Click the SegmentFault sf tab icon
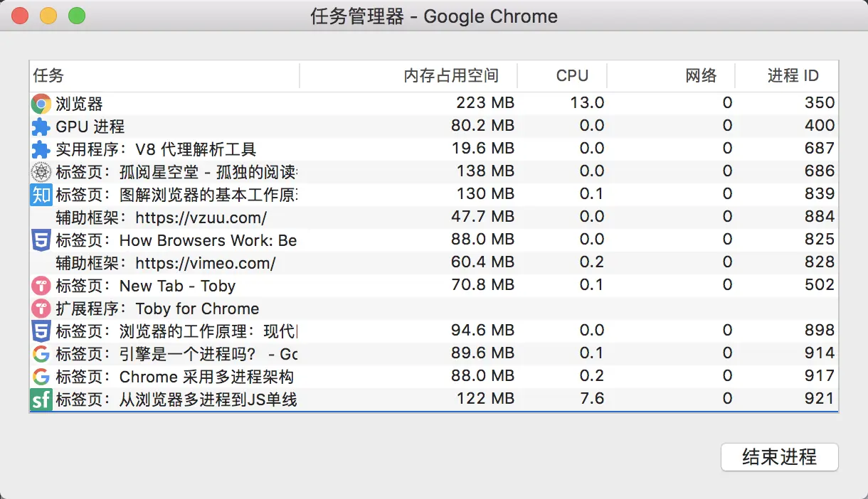The image size is (868, 499). tap(41, 399)
